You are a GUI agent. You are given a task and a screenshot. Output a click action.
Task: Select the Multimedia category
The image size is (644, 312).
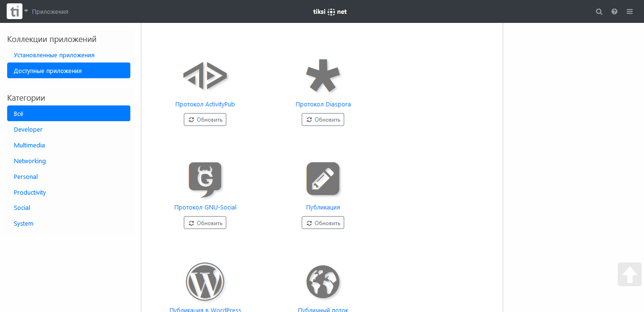pos(69,145)
